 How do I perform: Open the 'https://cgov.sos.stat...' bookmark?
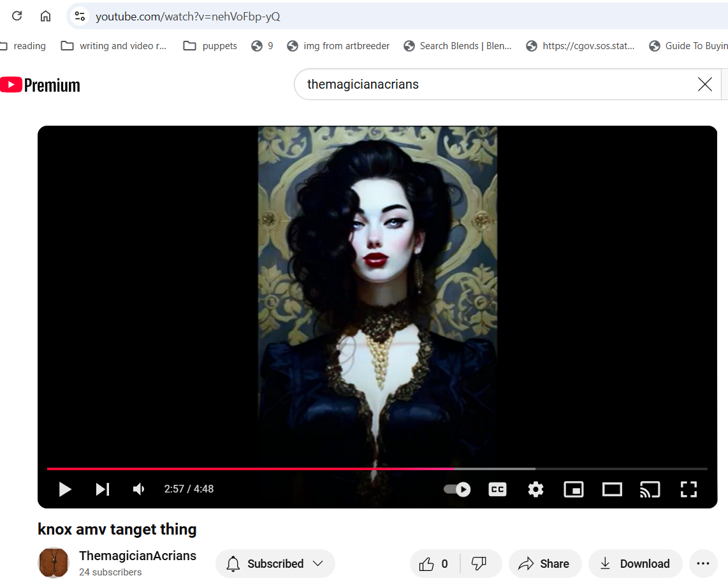click(580, 46)
